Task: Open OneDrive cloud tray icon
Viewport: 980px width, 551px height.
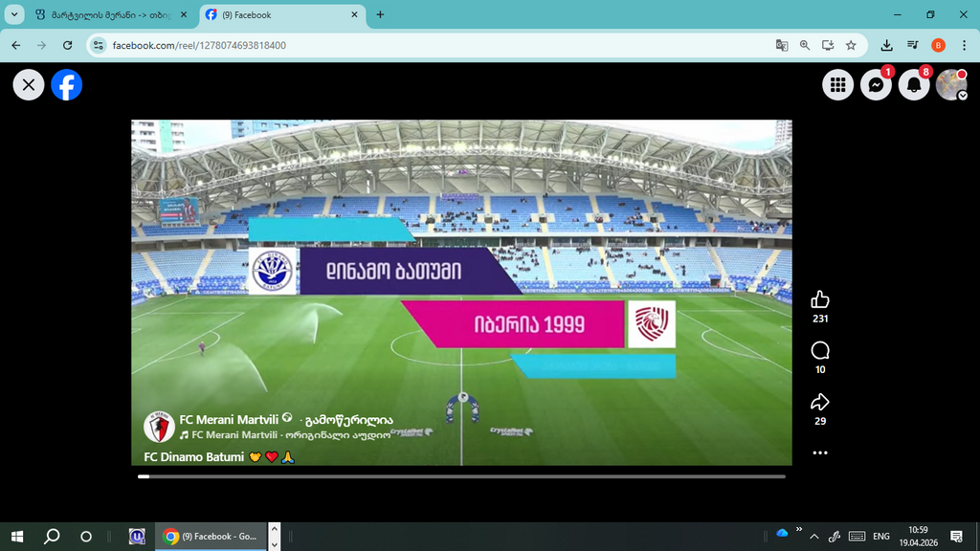Action: [782, 534]
